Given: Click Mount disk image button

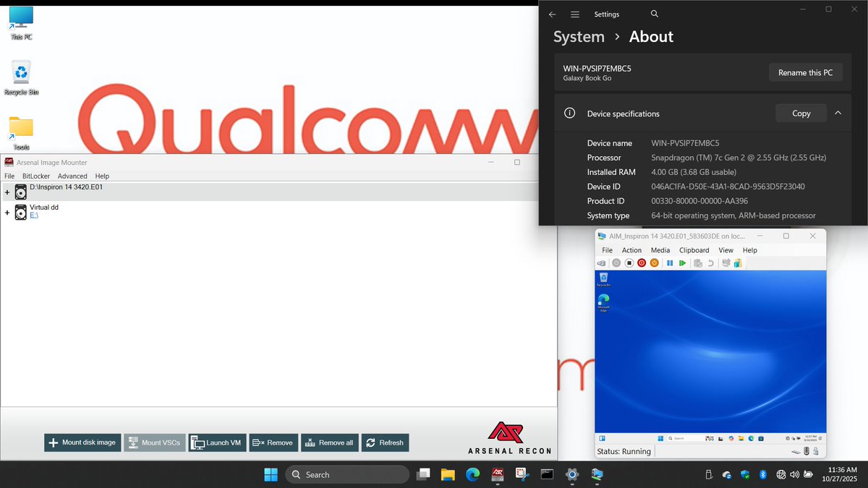Looking at the screenshot, I should point(82,442).
